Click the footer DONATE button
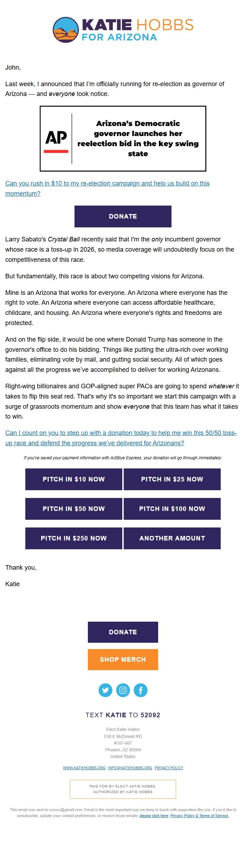246x868 pixels. 123,632
